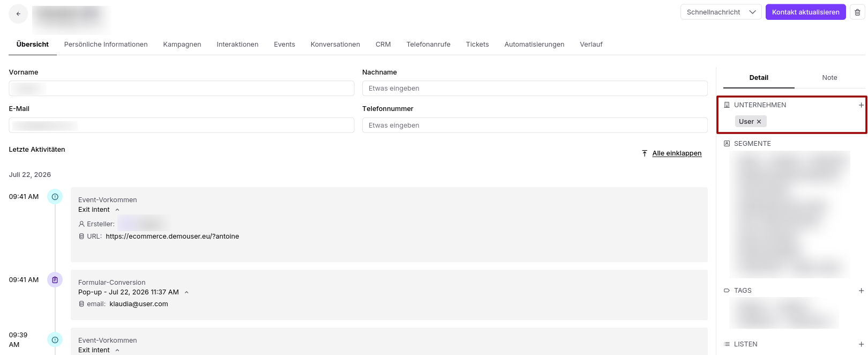Click Kontakt aktualisieren button
The height and width of the screenshot is (355, 868).
point(805,12)
